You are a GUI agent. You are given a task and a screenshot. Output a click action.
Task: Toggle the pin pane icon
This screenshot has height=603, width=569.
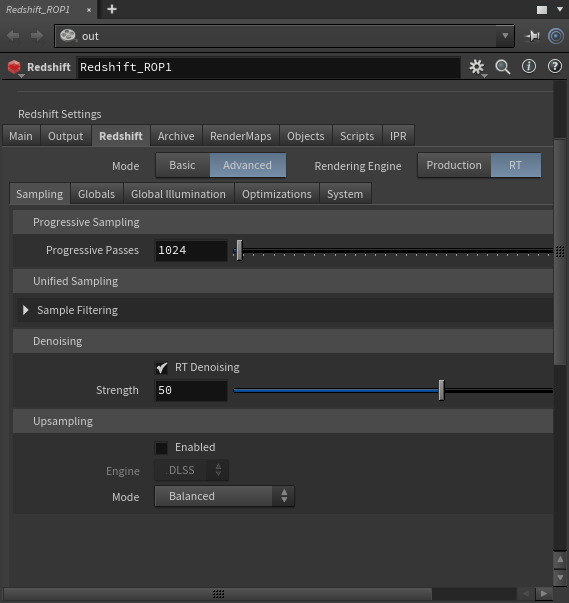pos(532,36)
